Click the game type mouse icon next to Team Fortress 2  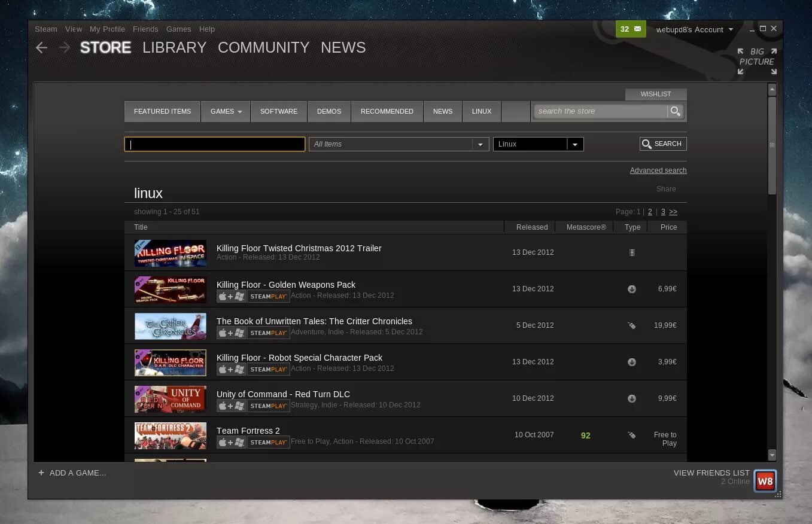coord(632,435)
